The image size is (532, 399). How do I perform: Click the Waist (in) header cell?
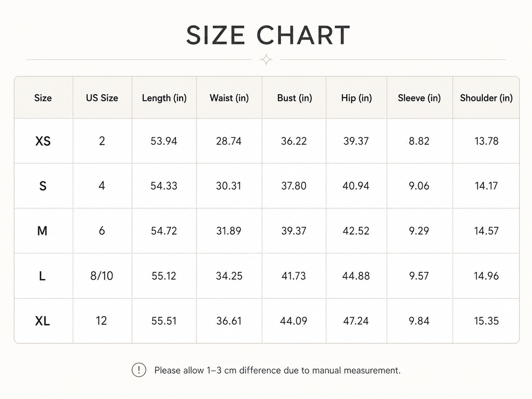point(229,98)
